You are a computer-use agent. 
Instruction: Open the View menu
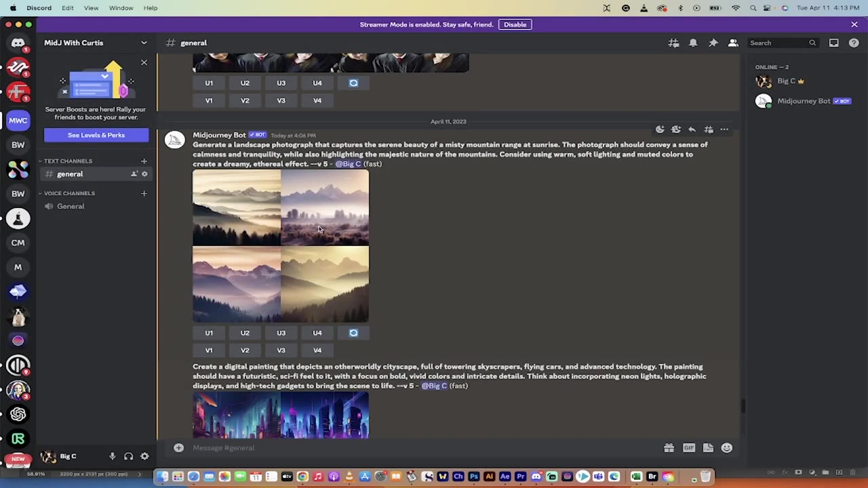click(x=91, y=7)
